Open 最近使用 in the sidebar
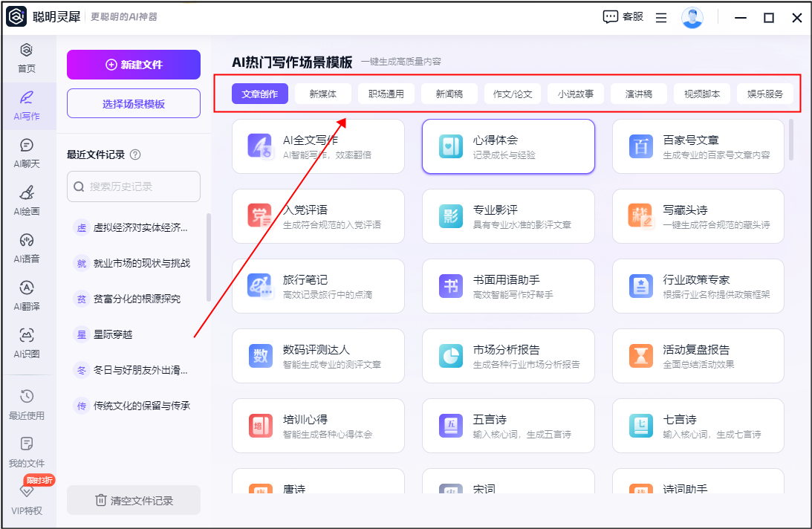This screenshot has height=529, width=812. point(27,404)
